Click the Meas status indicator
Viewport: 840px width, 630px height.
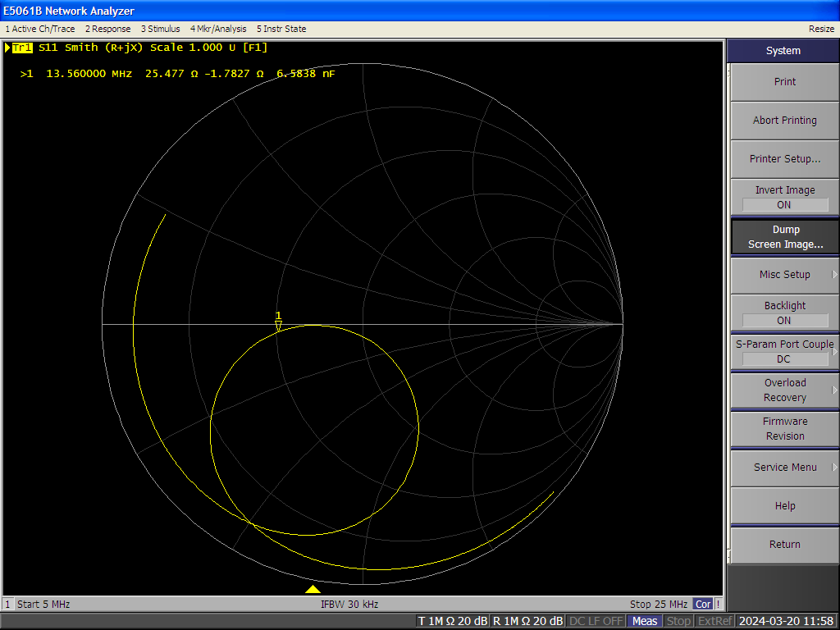coord(644,621)
